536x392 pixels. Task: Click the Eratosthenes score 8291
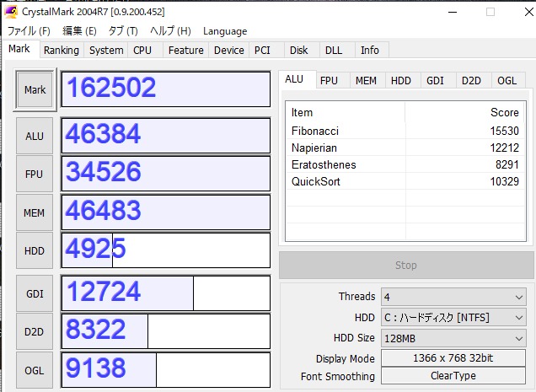point(507,164)
